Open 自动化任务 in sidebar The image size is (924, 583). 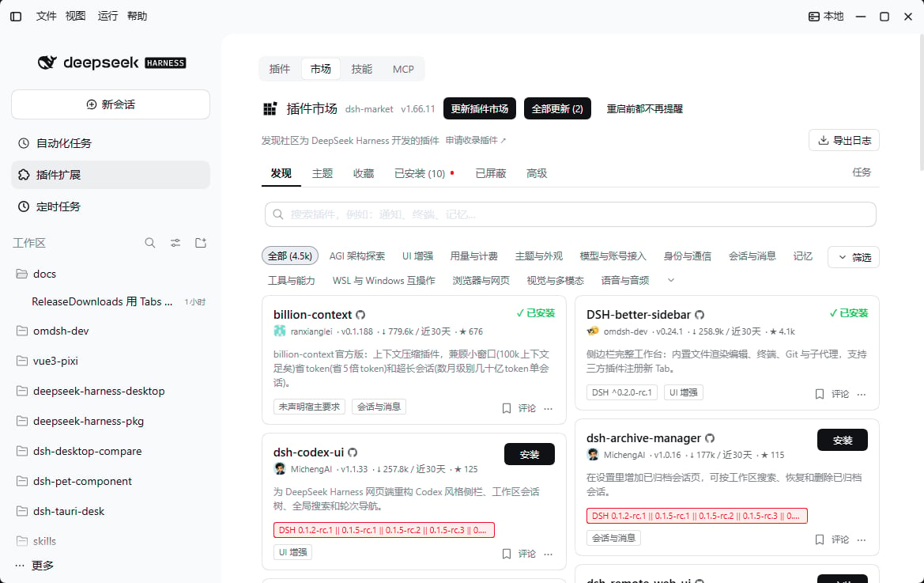coord(110,143)
